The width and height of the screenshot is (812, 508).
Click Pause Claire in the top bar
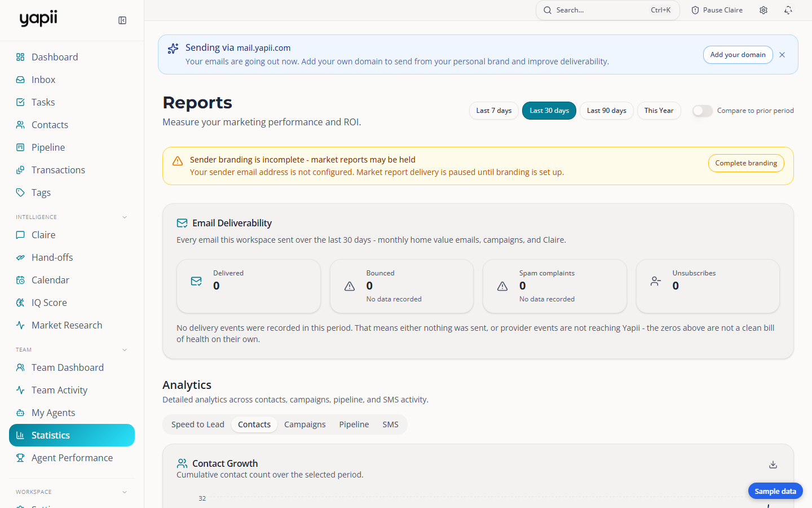(x=717, y=10)
